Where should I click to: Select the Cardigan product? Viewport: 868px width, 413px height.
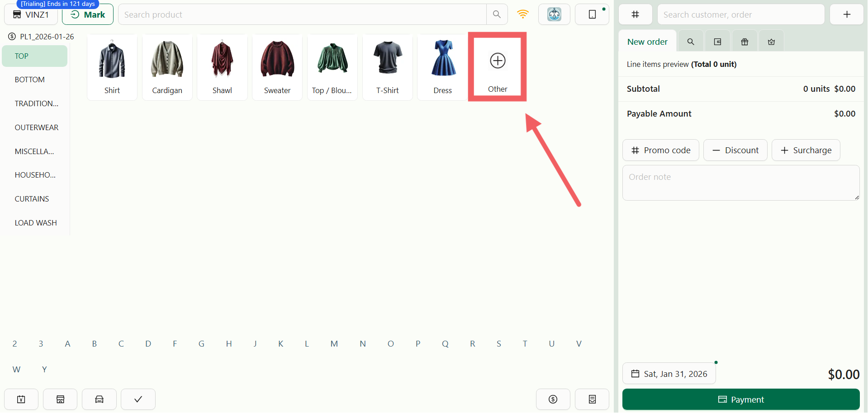pos(167,67)
